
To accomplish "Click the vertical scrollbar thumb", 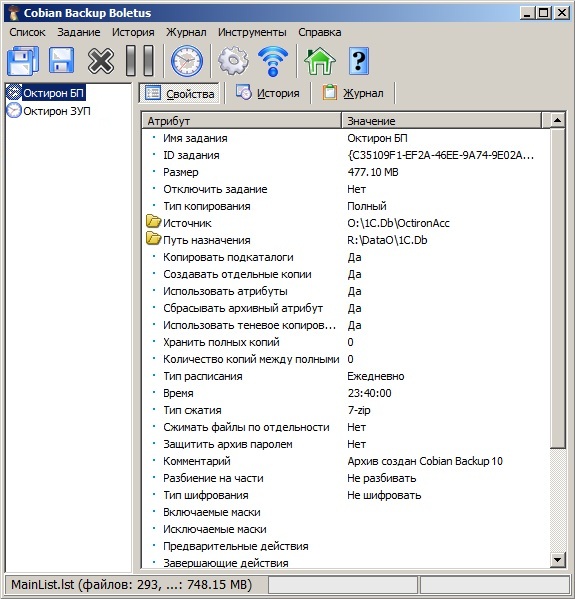I will [557, 288].
